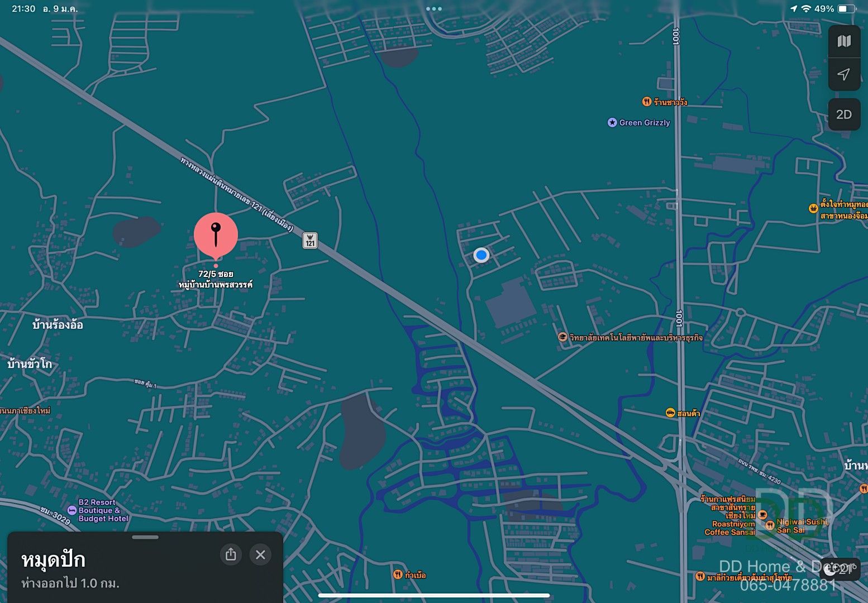Expand the dropped pin card grabber handle
The width and height of the screenshot is (868, 603).
[145, 537]
